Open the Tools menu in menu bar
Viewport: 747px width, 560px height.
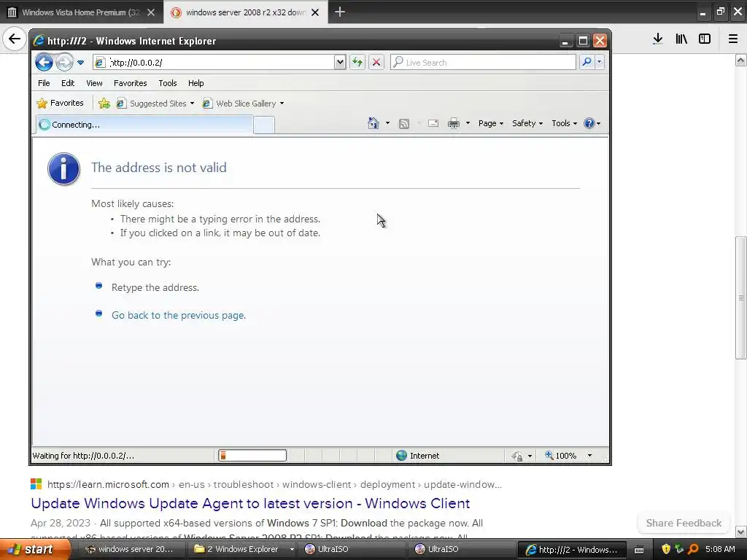click(x=168, y=83)
